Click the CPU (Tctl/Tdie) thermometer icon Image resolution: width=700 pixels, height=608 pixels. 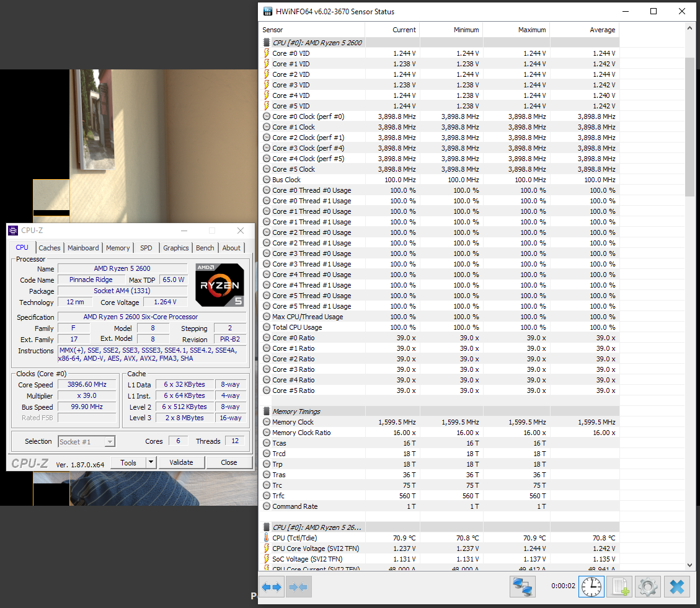(x=267, y=538)
